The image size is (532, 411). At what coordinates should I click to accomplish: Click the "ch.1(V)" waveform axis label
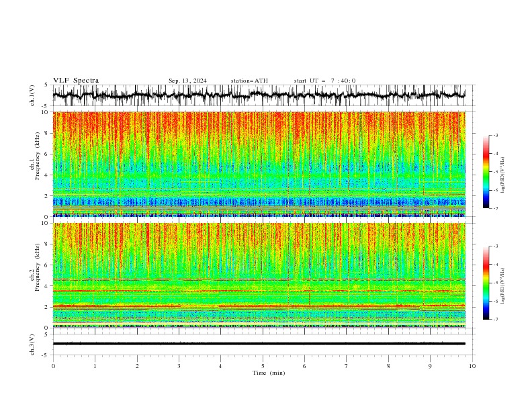[x=32, y=95]
